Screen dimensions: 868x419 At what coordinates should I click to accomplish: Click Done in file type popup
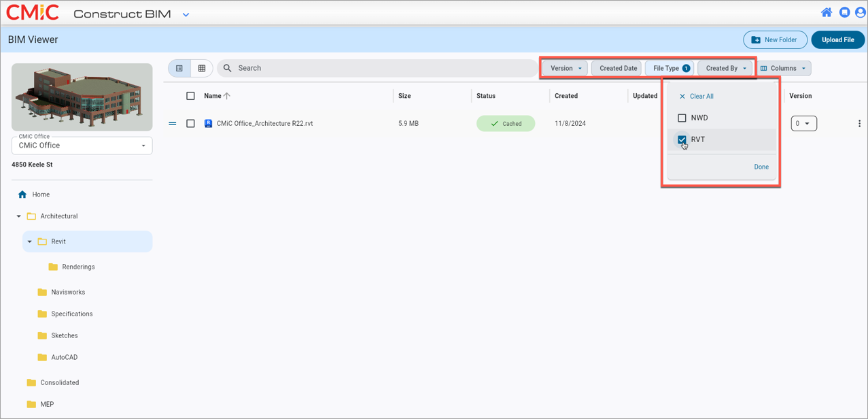coord(761,167)
